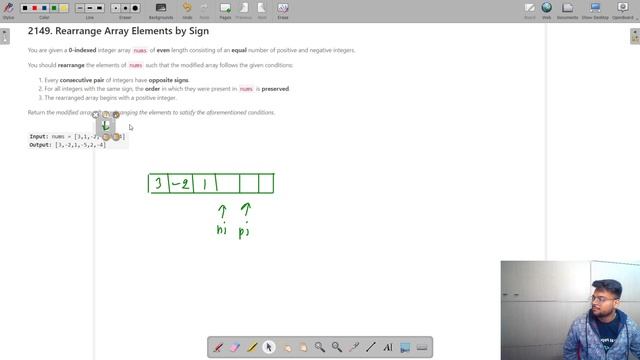Select the Scroll page hand tool
This screenshot has height=360, width=640.
point(303,347)
